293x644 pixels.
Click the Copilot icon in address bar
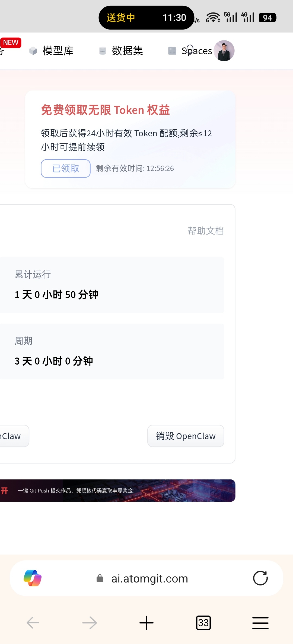point(33,578)
